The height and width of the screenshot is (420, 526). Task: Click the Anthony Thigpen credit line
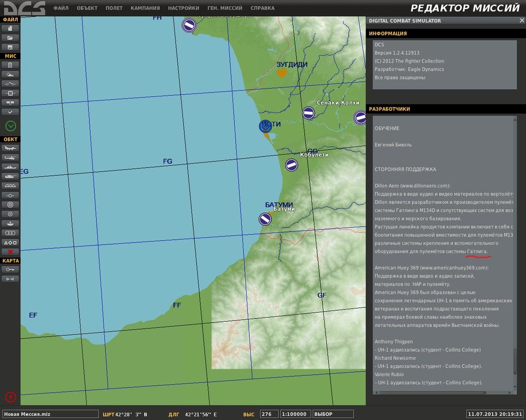(393, 342)
